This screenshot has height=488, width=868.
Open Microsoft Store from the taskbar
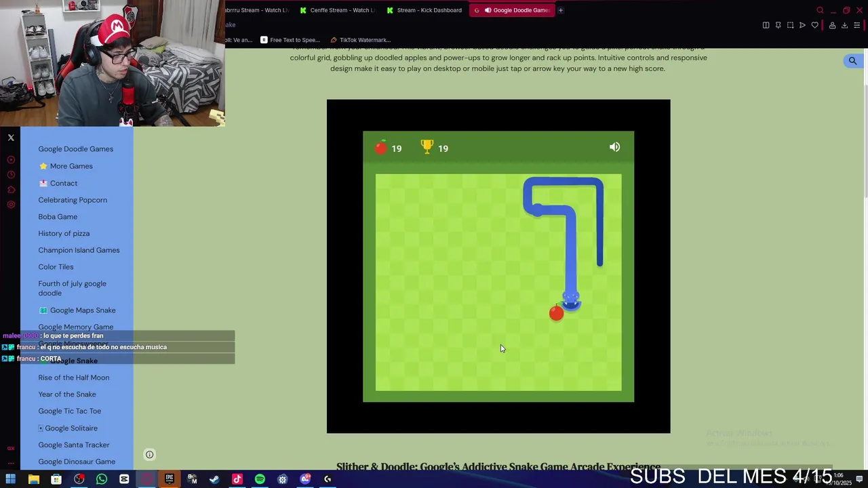[x=56, y=479]
